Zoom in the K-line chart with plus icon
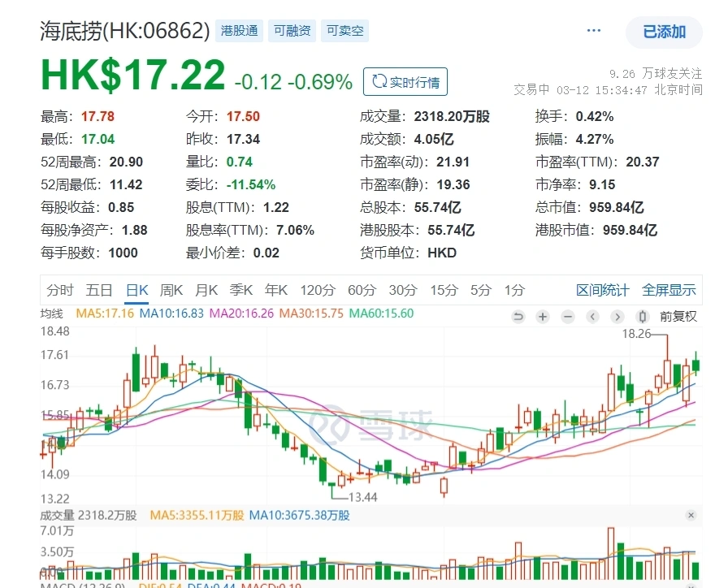The image size is (715, 588). [543, 317]
